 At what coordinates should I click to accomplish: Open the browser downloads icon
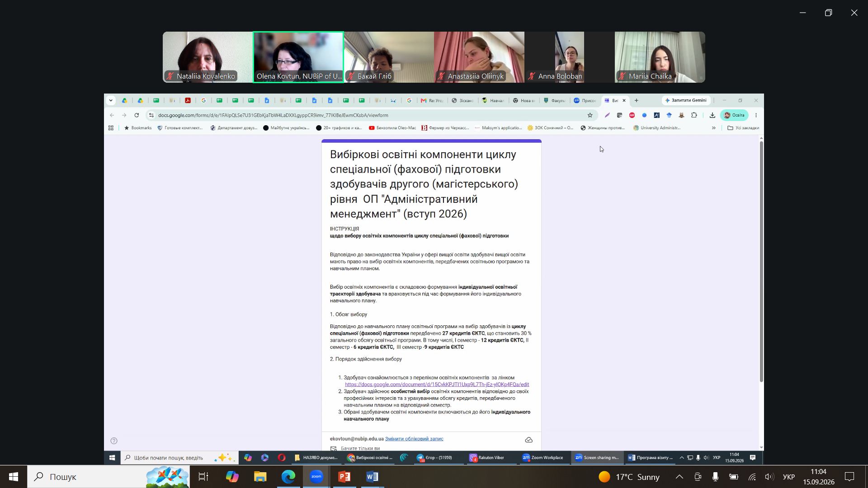(x=712, y=115)
